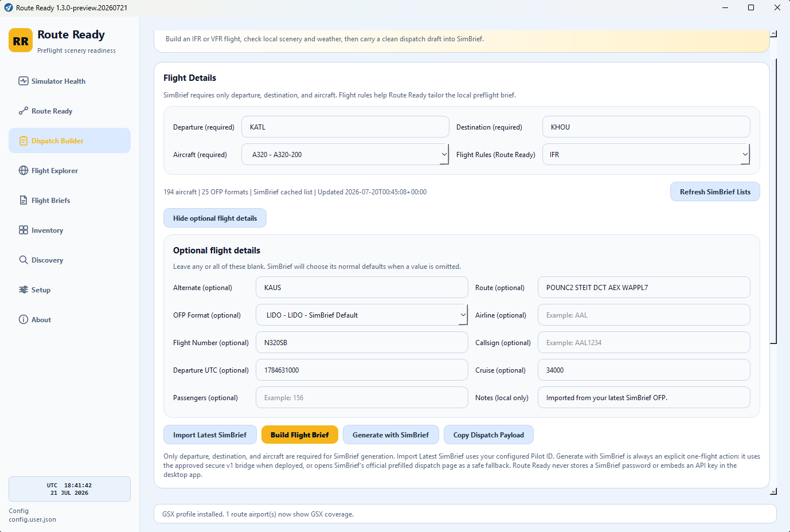Click the Airline optional field
790x532 pixels.
[x=644, y=315]
